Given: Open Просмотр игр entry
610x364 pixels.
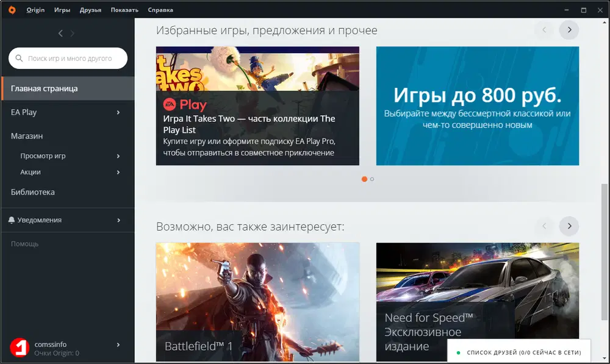Looking at the screenshot, I should (x=43, y=156).
